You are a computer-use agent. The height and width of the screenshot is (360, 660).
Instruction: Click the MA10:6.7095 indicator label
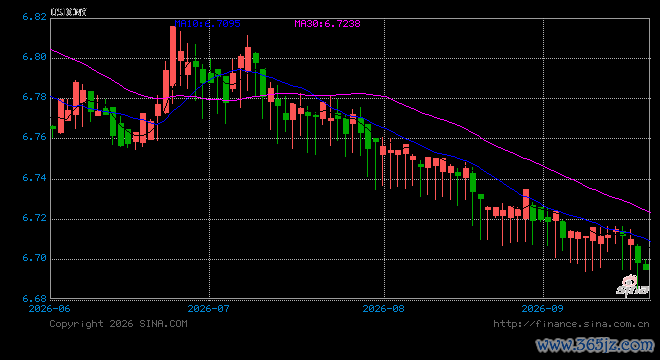pos(208,24)
